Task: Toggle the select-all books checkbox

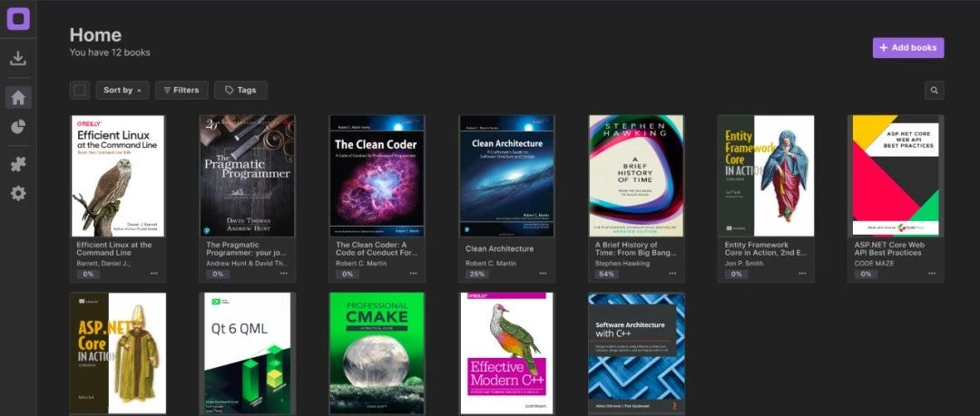Action: coord(79,90)
